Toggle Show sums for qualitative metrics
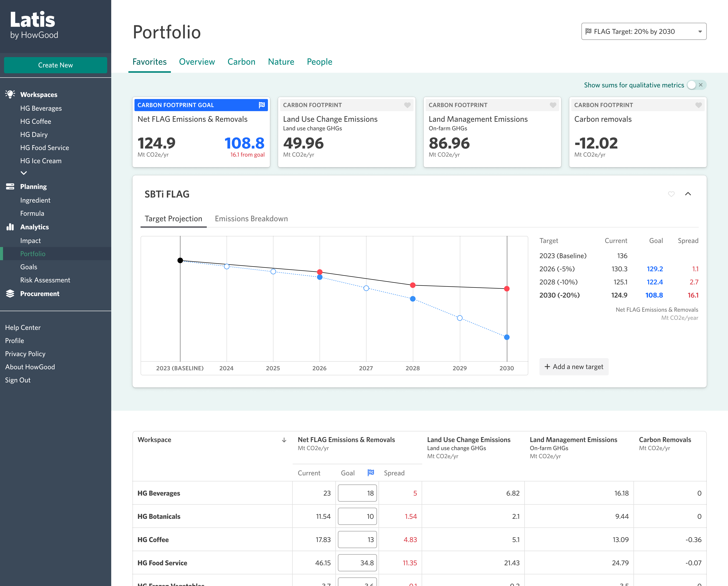Screen dimensions: 728x586 pyautogui.click(x=696, y=85)
